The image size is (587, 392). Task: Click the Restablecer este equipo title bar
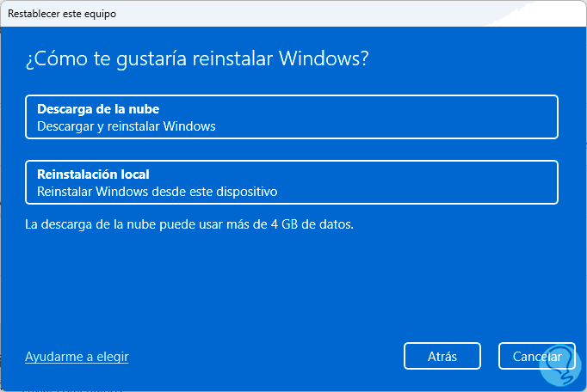62,14
